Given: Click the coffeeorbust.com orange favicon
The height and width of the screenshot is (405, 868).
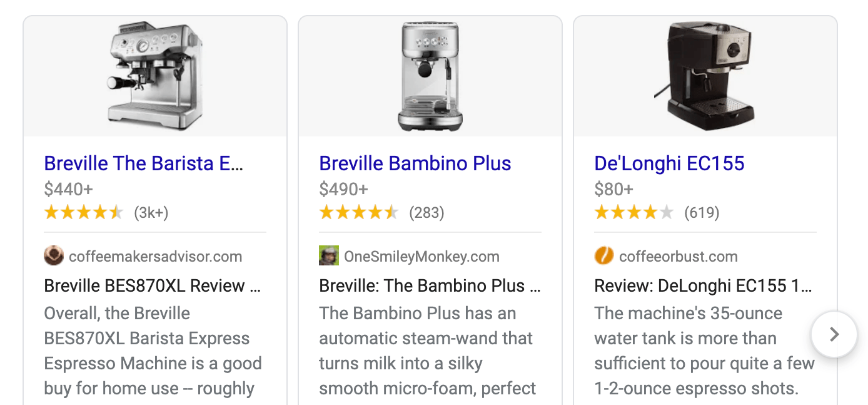Looking at the screenshot, I should (604, 256).
